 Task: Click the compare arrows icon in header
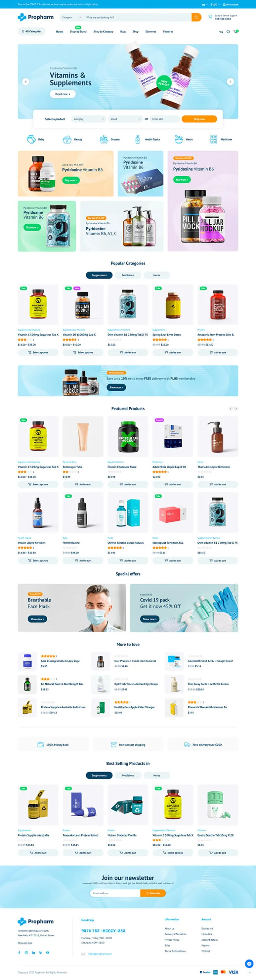pos(221,32)
